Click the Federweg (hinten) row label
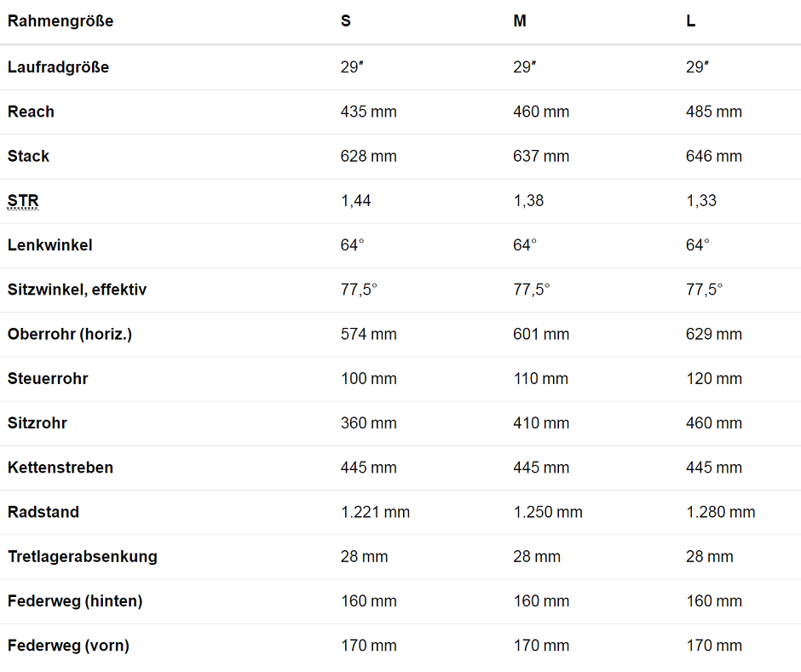 tap(75, 601)
